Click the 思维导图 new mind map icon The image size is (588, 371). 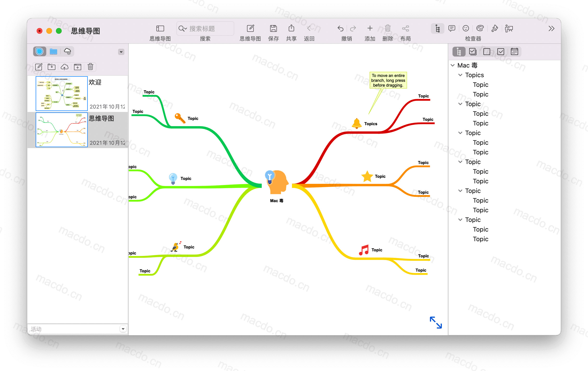250,29
